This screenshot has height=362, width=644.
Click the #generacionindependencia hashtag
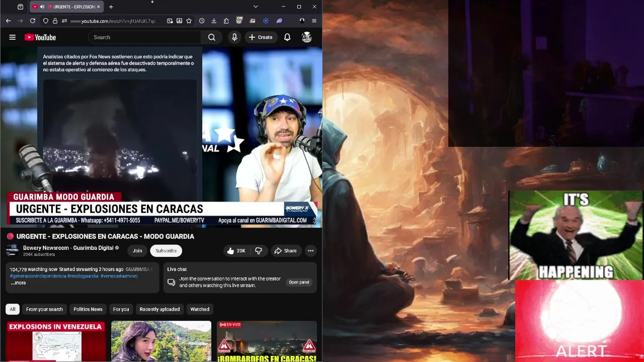tap(38, 276)
